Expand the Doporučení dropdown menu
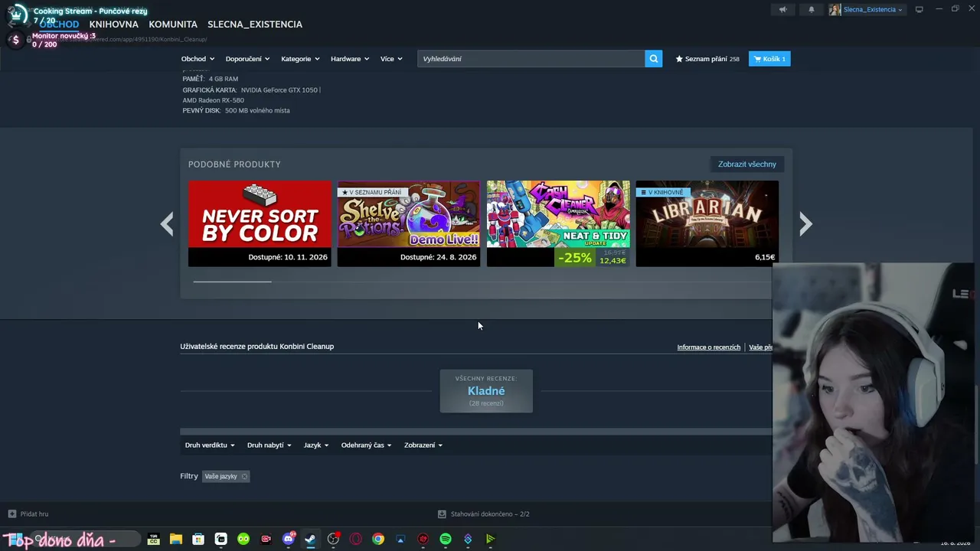The image size is (980, 551). click(247, 59)
